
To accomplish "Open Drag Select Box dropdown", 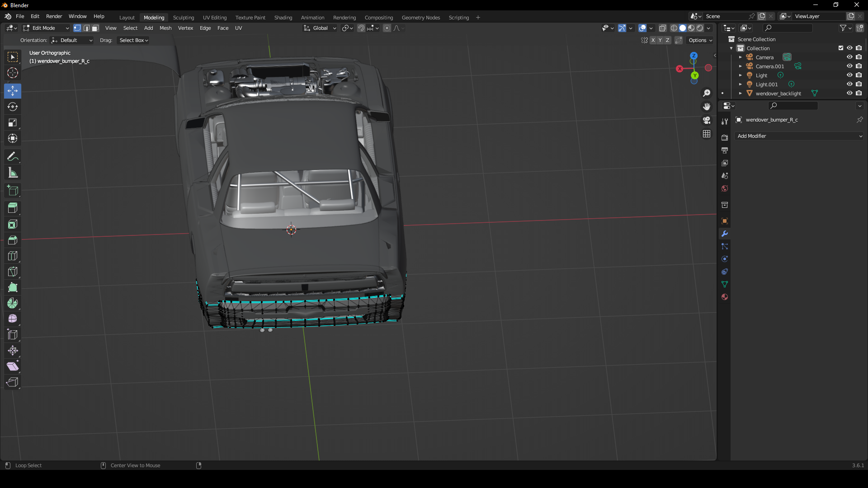I will pyautogui.click(x=134, y=40).
